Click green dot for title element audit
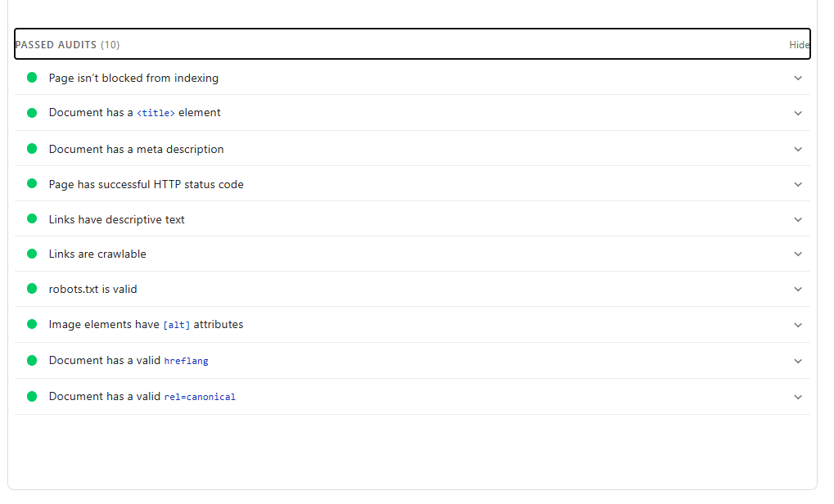Viewport: 834px width, 504px height. (32, 112)
